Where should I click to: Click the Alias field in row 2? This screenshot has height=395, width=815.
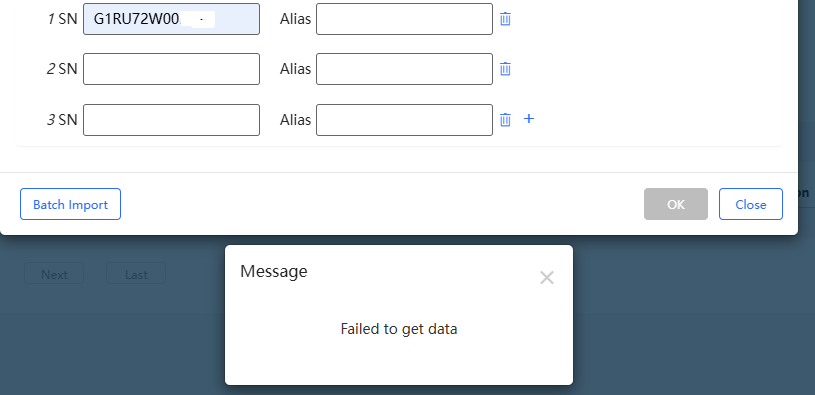click(x=404, y=69)
